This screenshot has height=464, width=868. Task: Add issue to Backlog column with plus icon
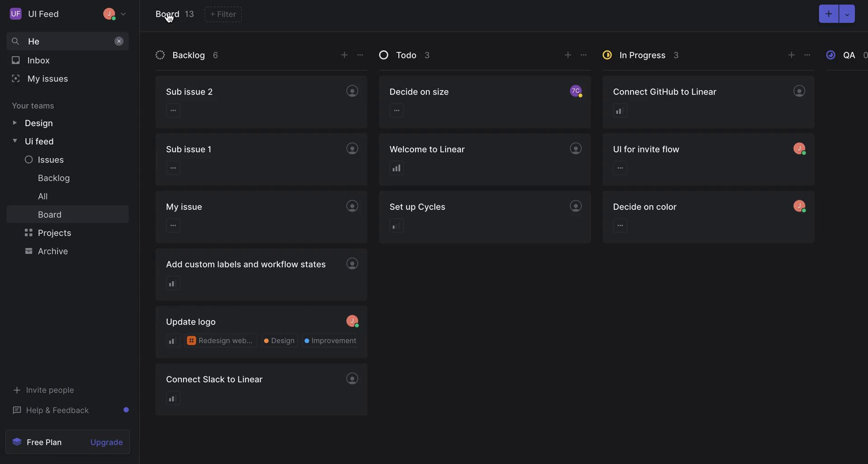pyautogui.click(x=344, y=55)
